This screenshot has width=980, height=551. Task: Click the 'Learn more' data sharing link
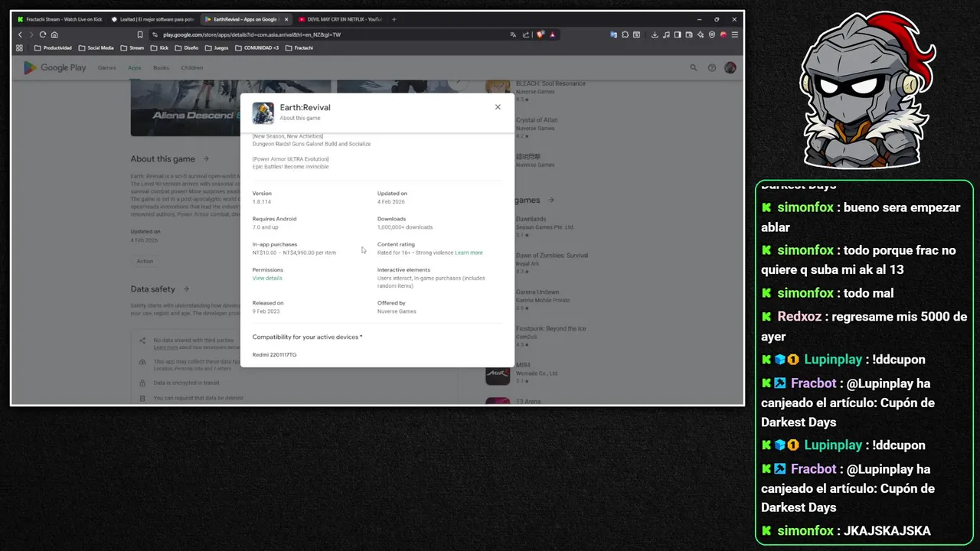166,347
